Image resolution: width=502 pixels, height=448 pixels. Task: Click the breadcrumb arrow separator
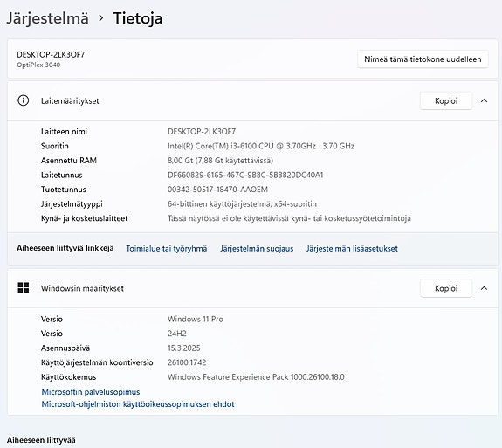coord(101,18)
